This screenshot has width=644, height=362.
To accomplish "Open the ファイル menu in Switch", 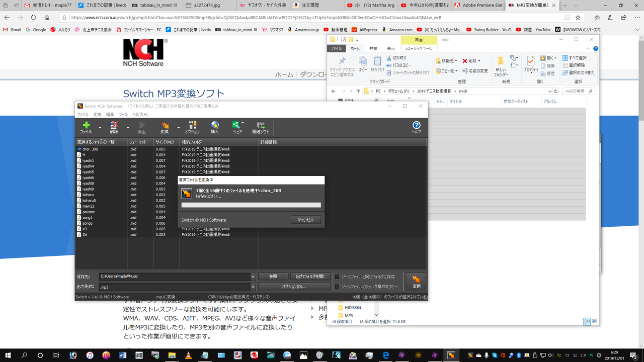I will 82,115.
